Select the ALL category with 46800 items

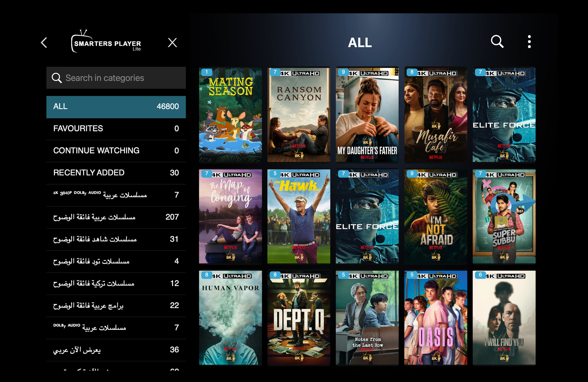click(x=116, y=107)
